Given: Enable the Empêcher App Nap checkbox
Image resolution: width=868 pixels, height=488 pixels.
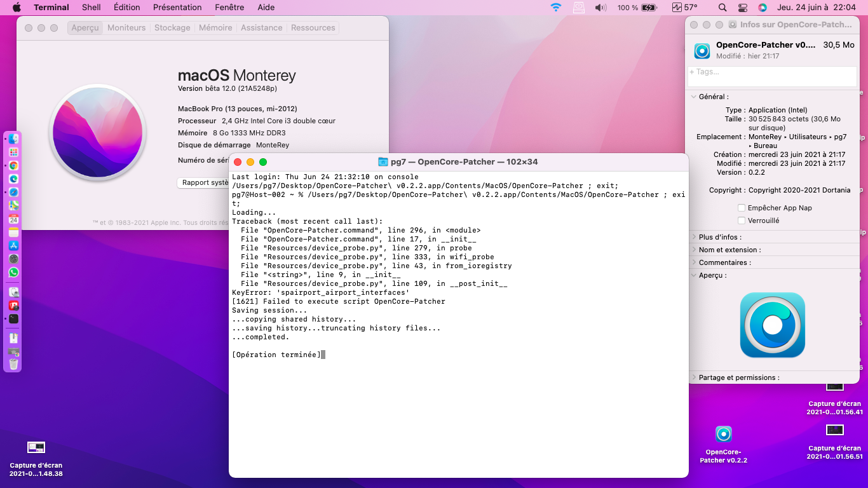Looking at the screenshot, I should (742, 208).
